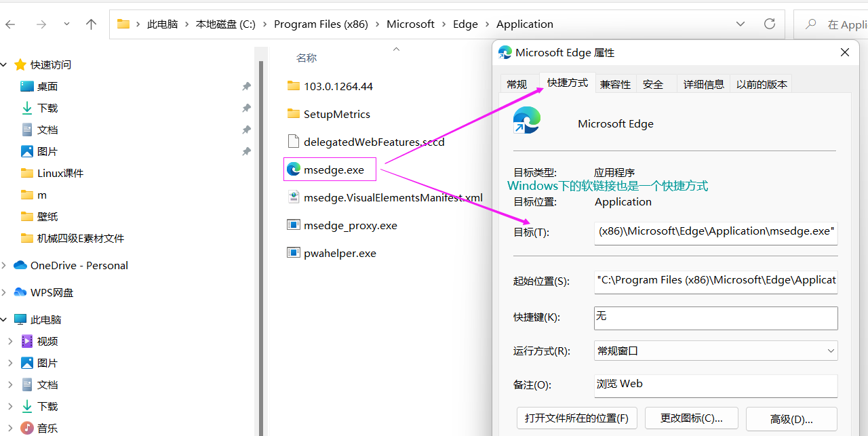The image size is (868, 436).
Task: Click the search magnifier icon
Action: [810, 24]
